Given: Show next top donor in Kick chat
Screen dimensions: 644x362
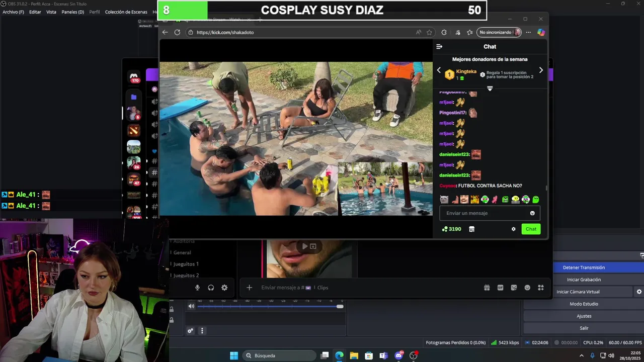Looking at the screenshot, I should (x=541, y=70).
